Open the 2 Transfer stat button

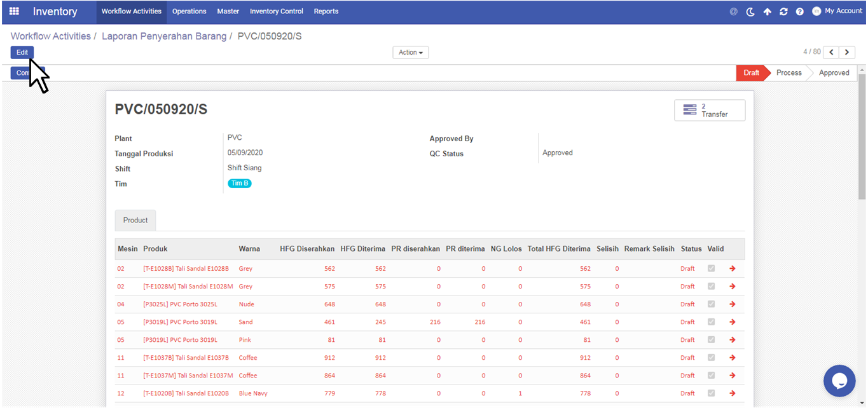709,111
